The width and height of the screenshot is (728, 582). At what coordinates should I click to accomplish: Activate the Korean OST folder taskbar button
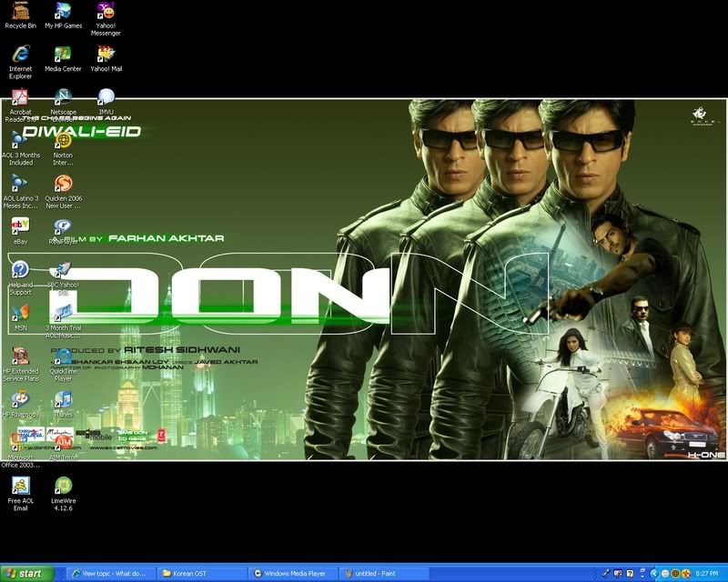pyautogui.click(x=202, y=574)
